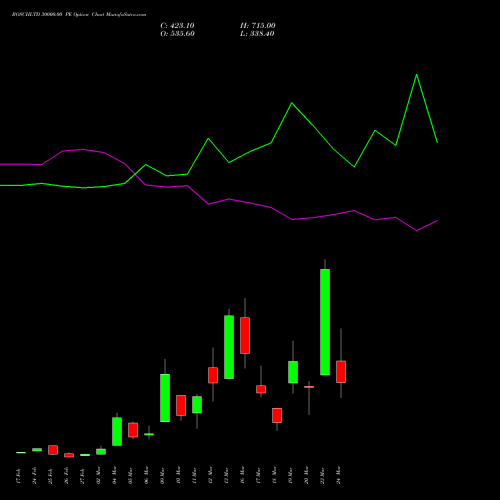Click the 19 Mar date label

pyautogui.click(x=290, y=475)
